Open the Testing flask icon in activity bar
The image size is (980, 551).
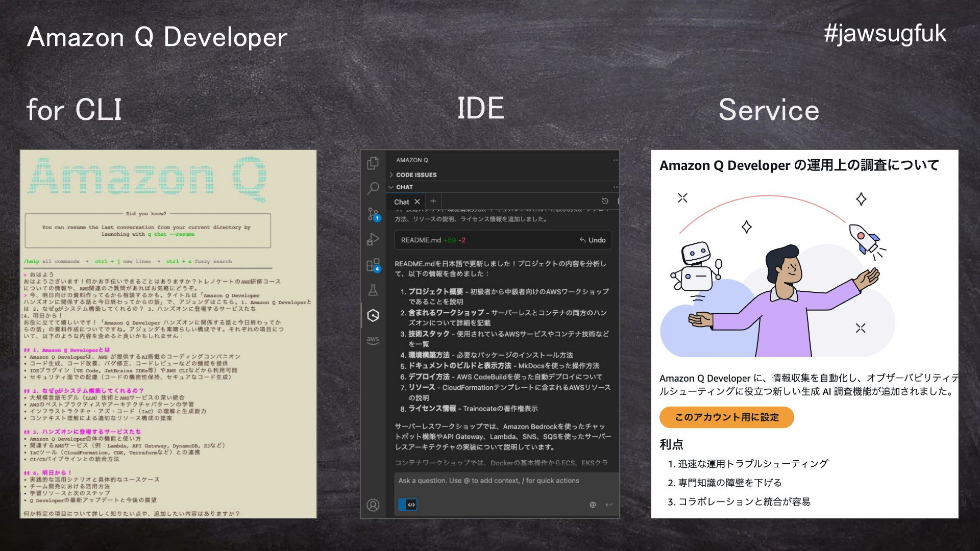pos(373,290)
